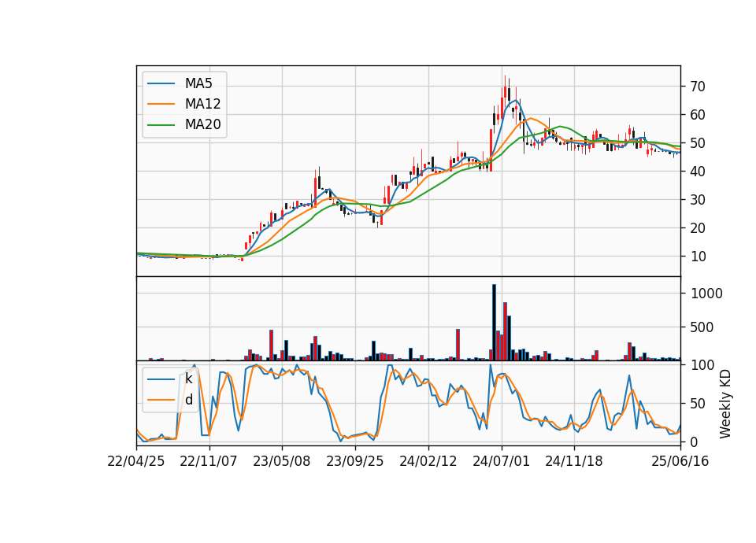Click the price axis value 40

[x=698, y=172]
